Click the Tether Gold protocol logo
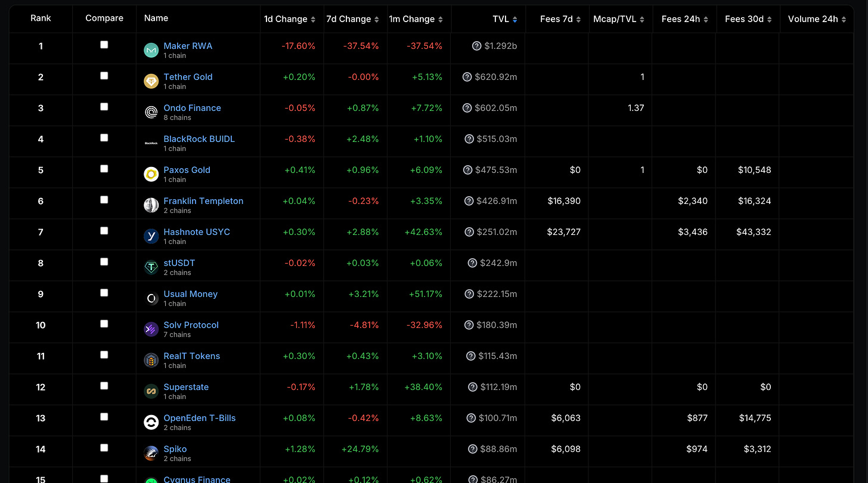Image resolution: width=868 pixels, height=483 pixels. click(x=151, y=82)
